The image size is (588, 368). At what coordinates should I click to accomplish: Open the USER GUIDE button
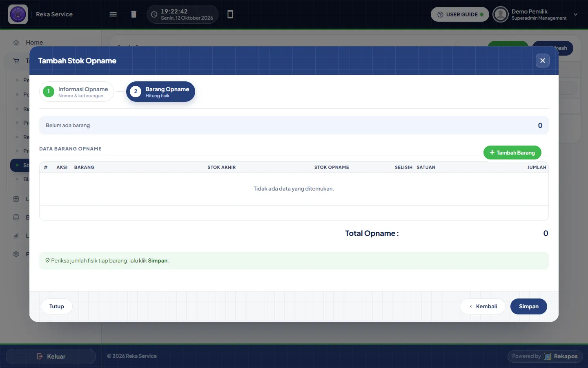[x=460, y=14]
